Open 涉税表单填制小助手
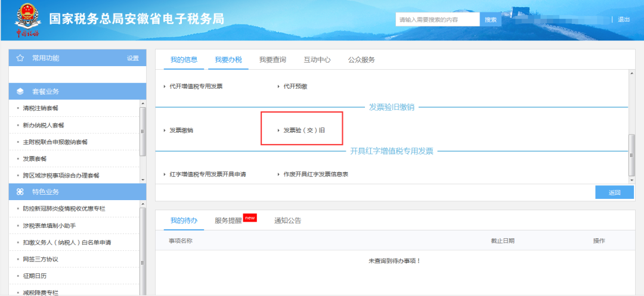The image size is (644, 296). (49, 226)
